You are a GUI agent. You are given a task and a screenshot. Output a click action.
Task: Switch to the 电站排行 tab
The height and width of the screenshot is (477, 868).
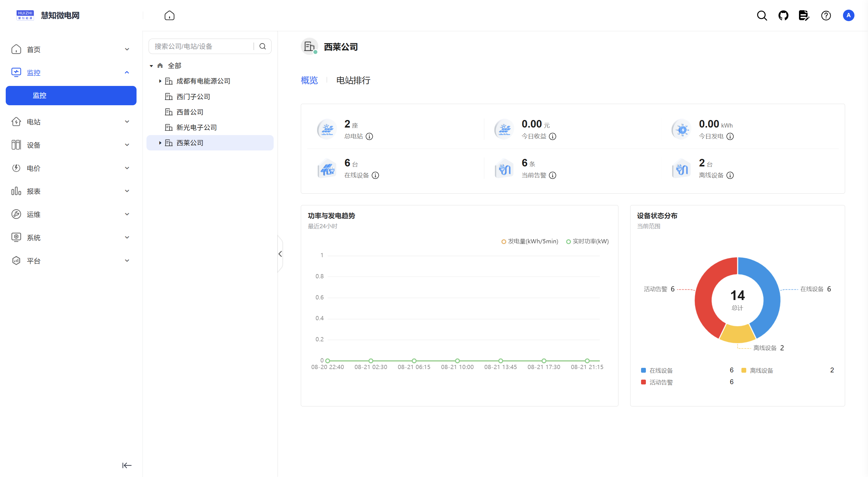353,80
